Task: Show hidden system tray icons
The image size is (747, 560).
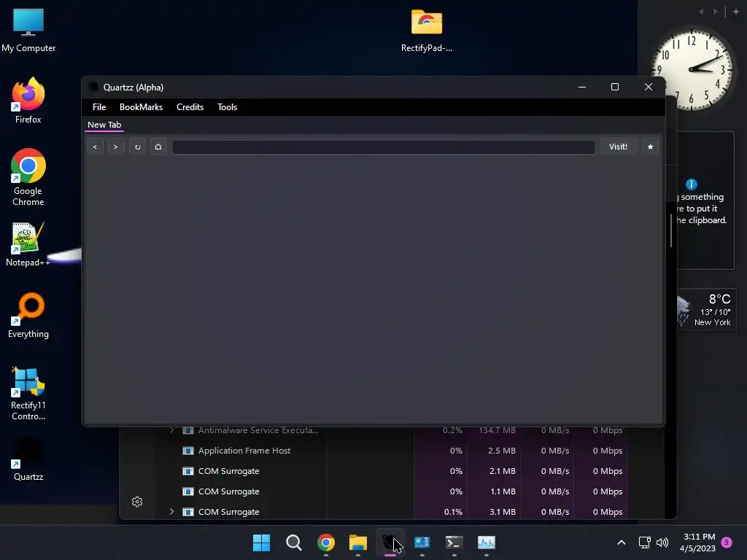Action: pos(622,542)
